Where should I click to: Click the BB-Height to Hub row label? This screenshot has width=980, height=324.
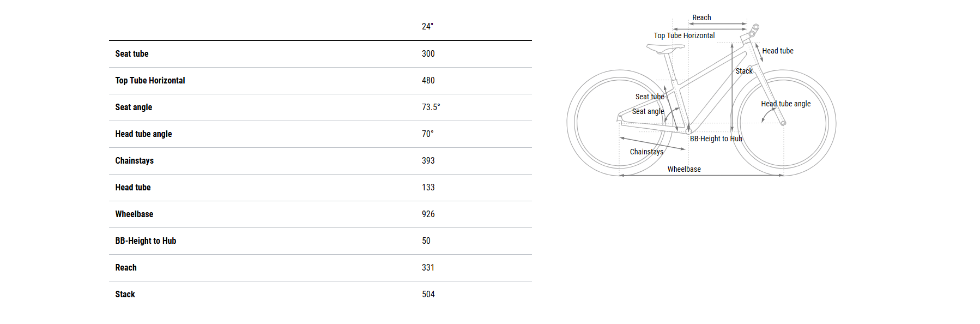[146, 241]
